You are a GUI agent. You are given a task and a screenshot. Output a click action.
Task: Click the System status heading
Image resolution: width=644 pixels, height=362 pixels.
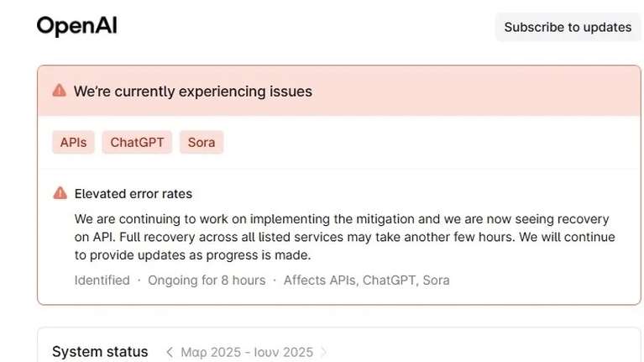(100, 352)
